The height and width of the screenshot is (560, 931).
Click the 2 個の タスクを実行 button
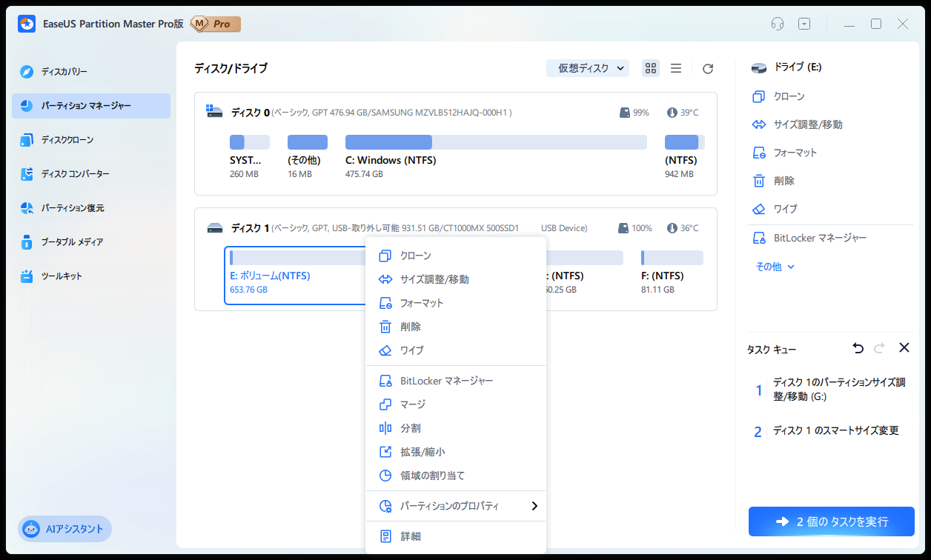tap(832, 521)
